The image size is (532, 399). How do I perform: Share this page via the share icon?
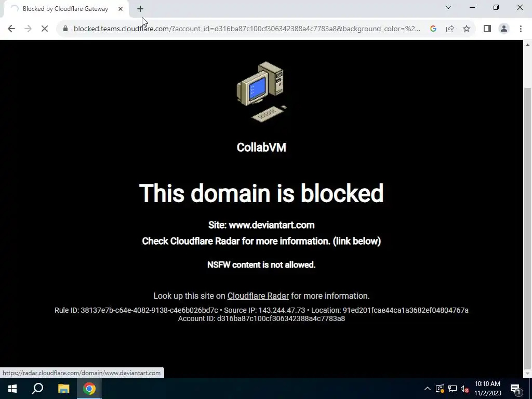450,29
